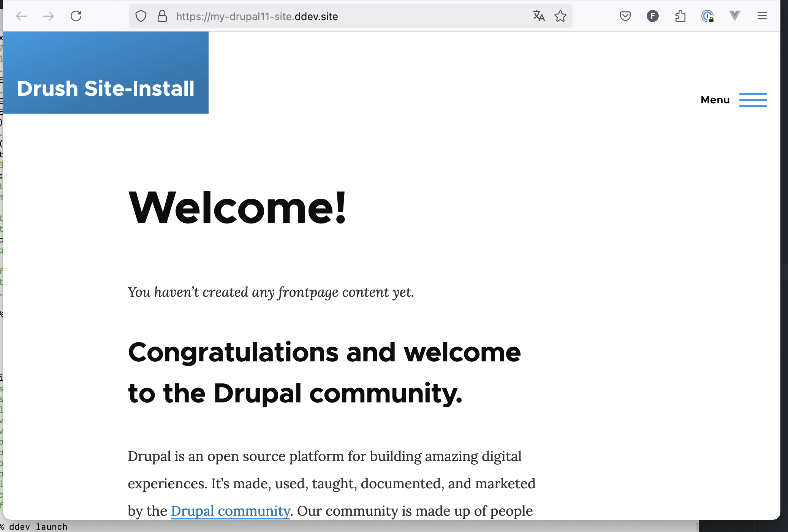Click the Congratulations and welcome heading
The height and width of the screenshot is (532, 788).
click(324, 372)
